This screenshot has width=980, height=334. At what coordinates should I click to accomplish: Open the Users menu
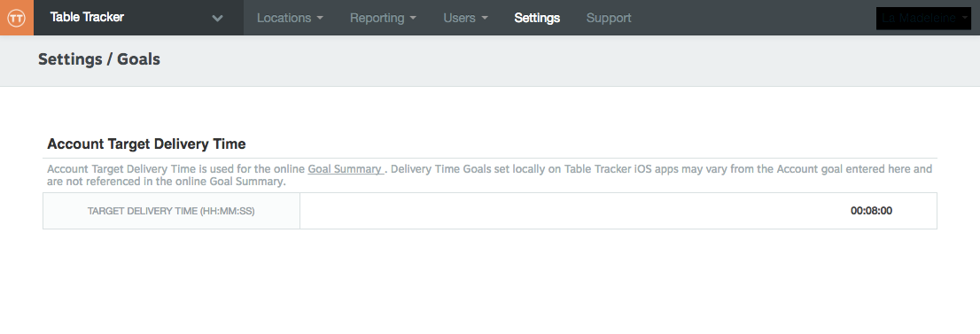pos(465,18)
